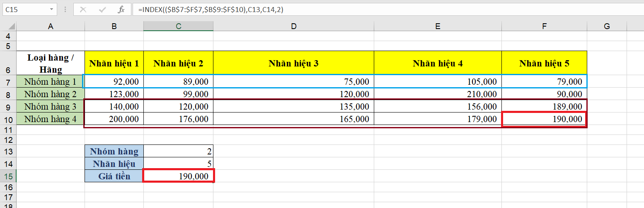Viewport: 644px width, 208px height.
Task: Select column F header
Action: point(544,26)
